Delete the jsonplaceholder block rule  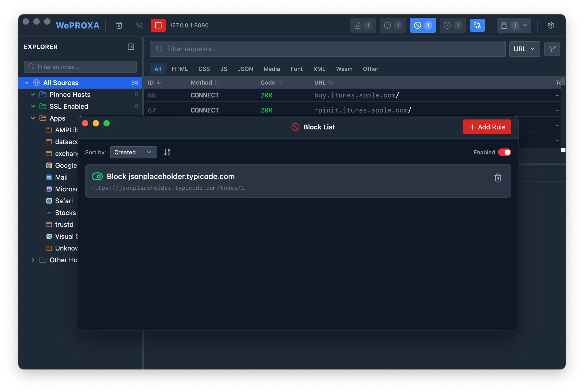click(x=498, y=177)
